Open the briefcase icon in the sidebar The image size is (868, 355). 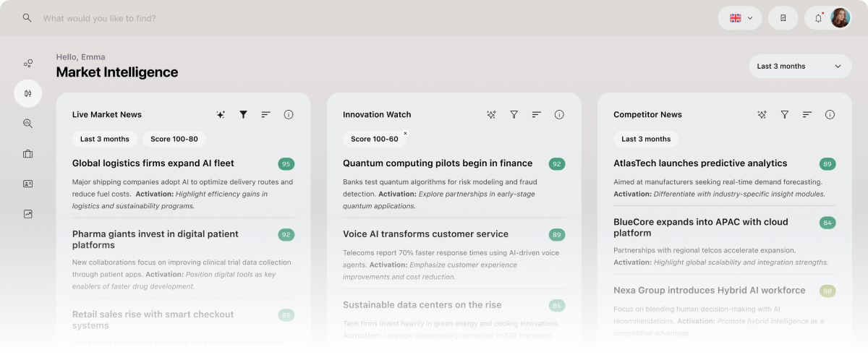click(27, 153)
